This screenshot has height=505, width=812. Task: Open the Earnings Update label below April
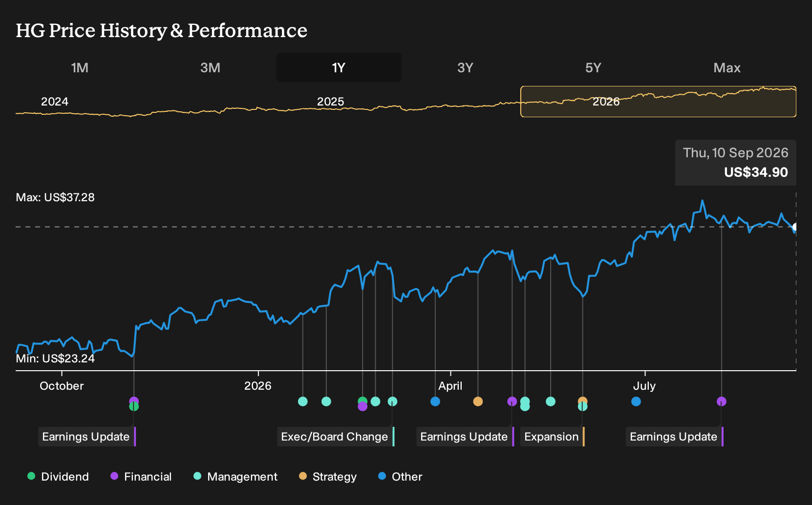[x=465, y=437]
